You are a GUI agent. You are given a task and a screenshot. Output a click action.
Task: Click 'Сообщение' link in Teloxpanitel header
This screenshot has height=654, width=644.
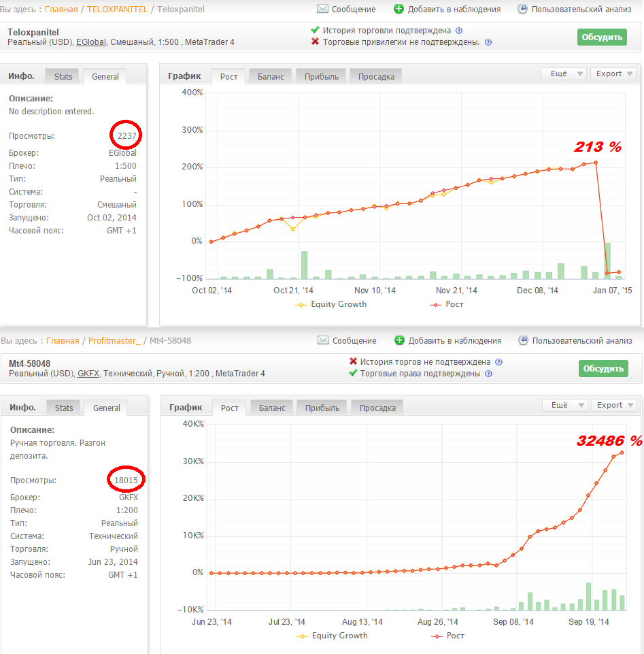click(354, 9)
